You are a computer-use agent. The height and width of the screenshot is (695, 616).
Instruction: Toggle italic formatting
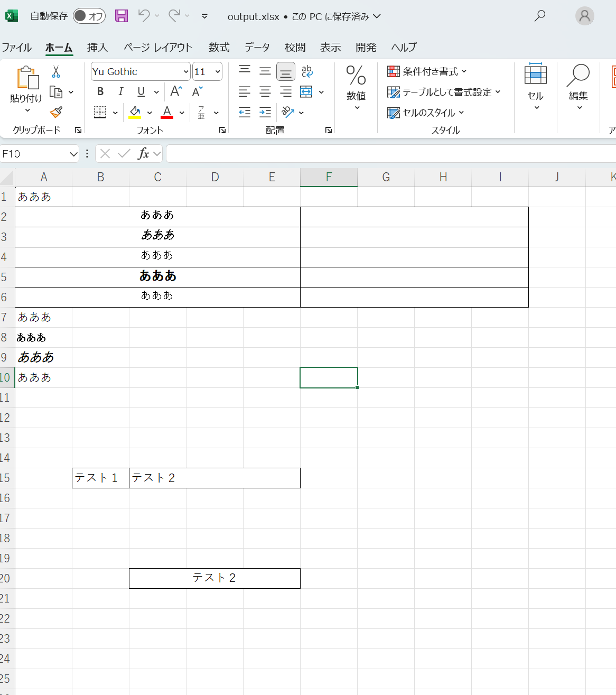click(x=120, y=91)
